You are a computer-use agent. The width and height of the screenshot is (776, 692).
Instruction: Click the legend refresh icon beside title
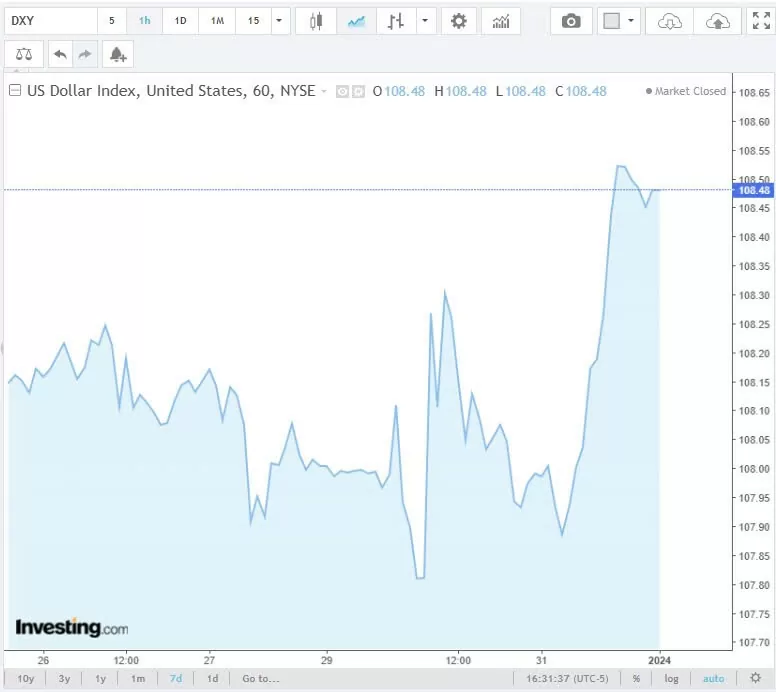click(x=358, y=92)
